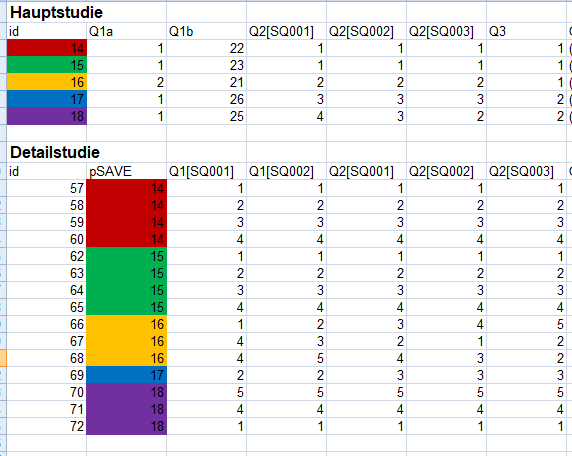Select the blue pSAVE cell with 17
The width and height of the screenshot is (572, 456).
[x=127, y=375]
